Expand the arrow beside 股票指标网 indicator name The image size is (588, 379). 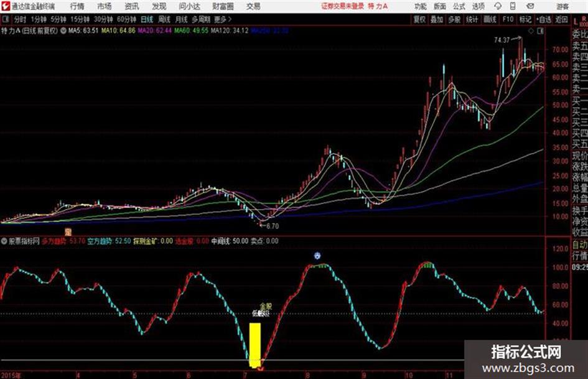click(x=4, y=241)
